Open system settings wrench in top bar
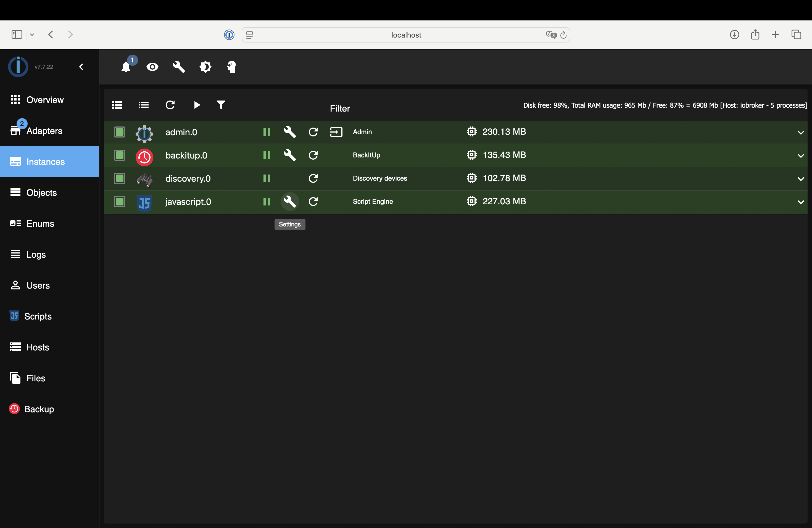 click(179, 67)
